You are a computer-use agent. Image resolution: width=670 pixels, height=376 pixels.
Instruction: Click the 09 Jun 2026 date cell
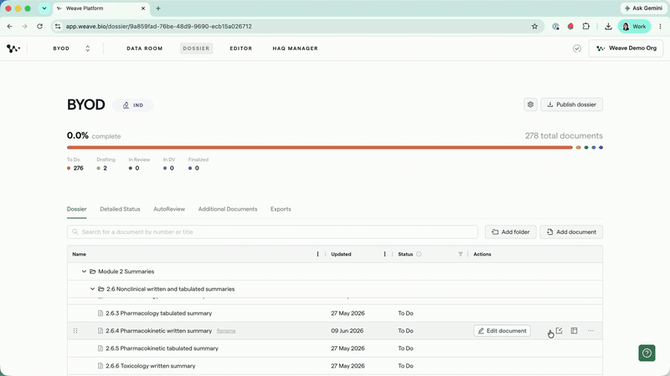point(347,331)
